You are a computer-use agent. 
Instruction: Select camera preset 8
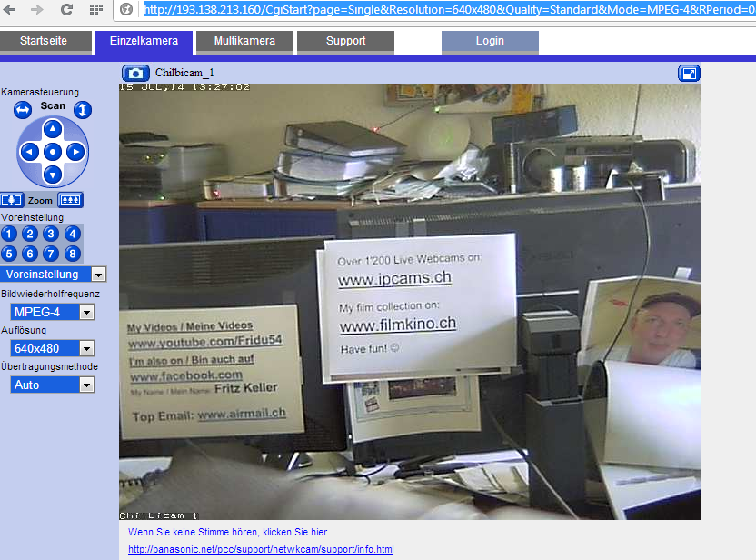(x=73, y=254)
